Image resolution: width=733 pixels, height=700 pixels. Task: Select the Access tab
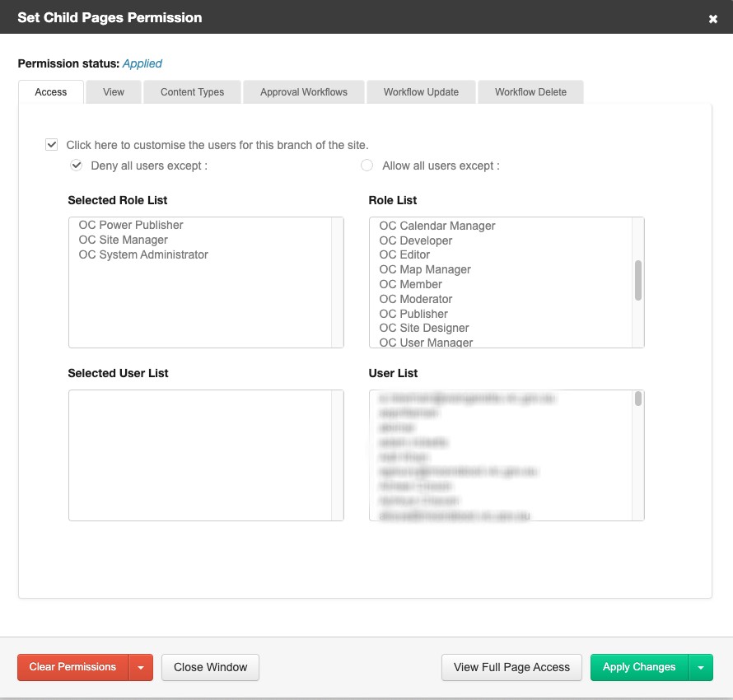point(50,92)
